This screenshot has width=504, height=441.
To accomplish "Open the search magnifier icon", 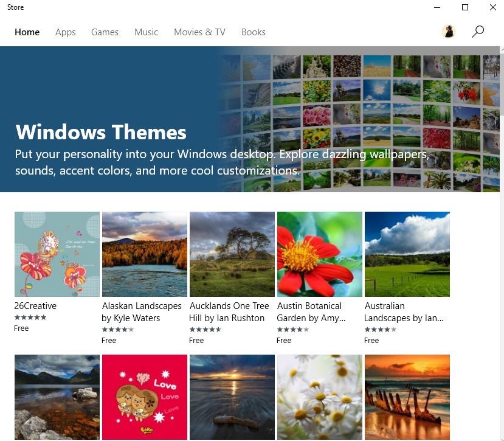I will [478, 32].
